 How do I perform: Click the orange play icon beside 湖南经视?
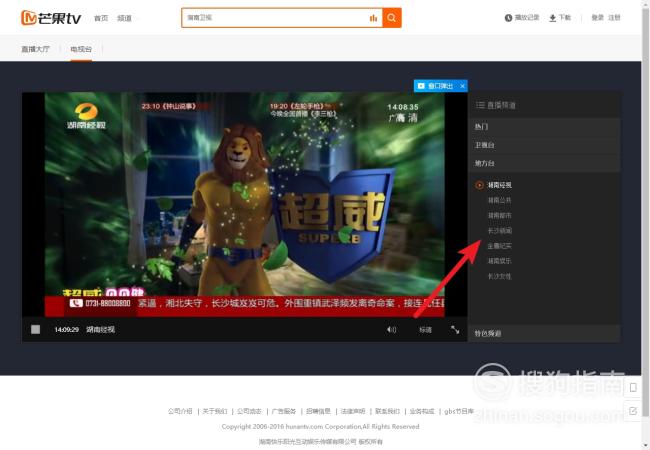click(x=479, y=185)
